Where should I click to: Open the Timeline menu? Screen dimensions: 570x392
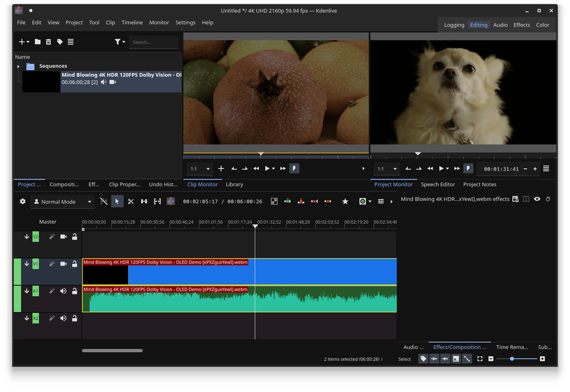point(132,23)
